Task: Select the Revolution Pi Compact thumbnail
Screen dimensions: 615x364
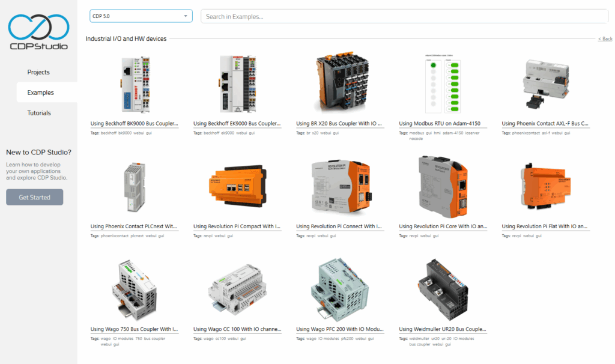Action: coord(238,186)
